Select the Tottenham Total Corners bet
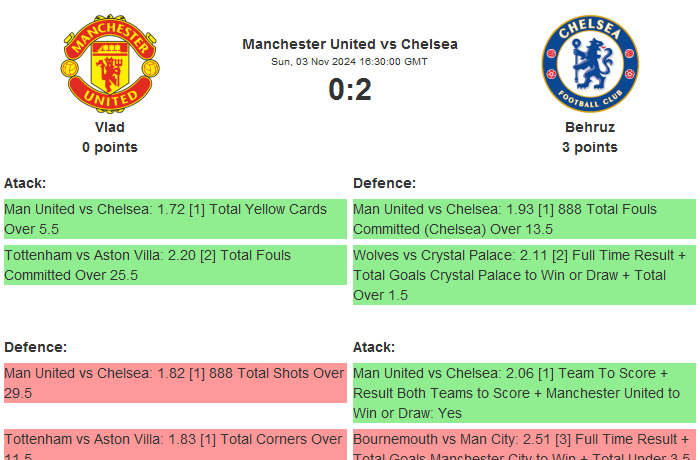This screenshot has height=460, width=700. tap(175, 445)
